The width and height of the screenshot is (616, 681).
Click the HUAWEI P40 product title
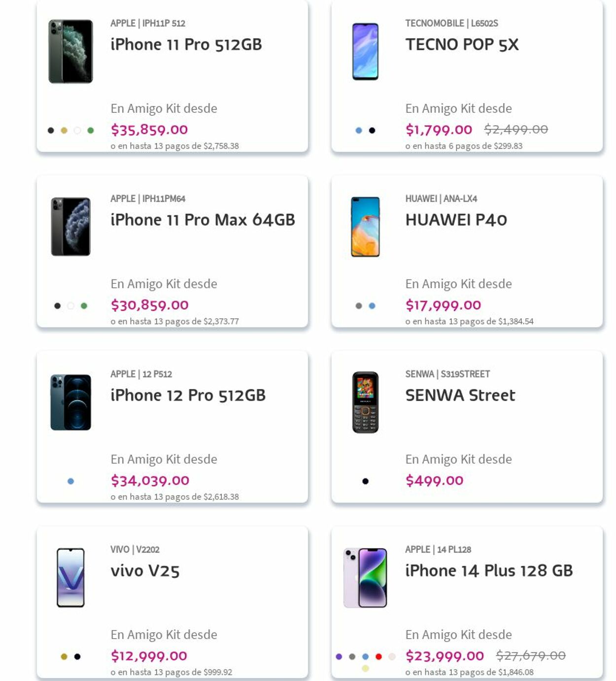point(456,220)
